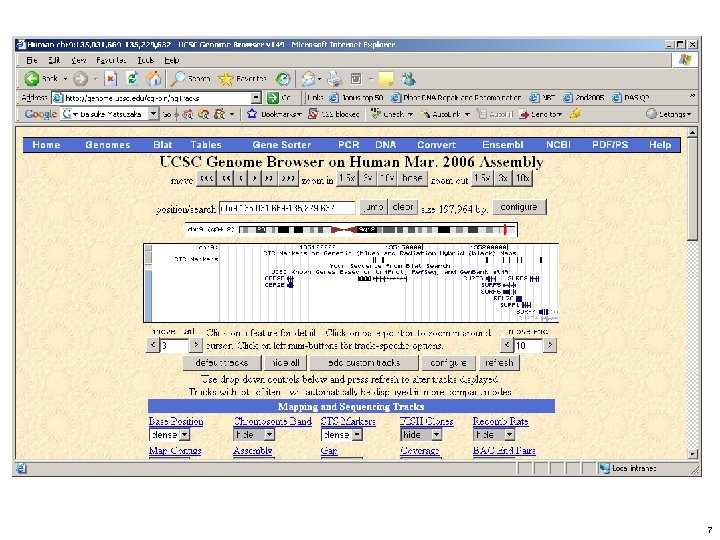Click the yellow note toolbar icon
The image size is (720, 540).
[x=386, y=79]
